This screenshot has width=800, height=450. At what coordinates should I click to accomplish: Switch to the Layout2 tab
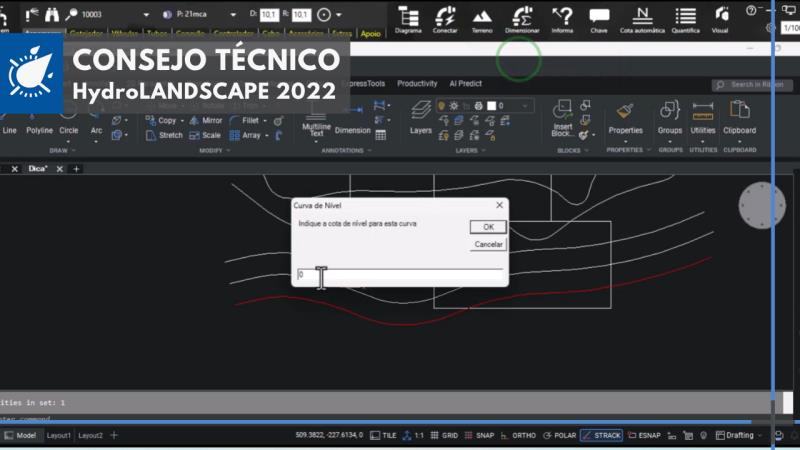tap(90, 435)
